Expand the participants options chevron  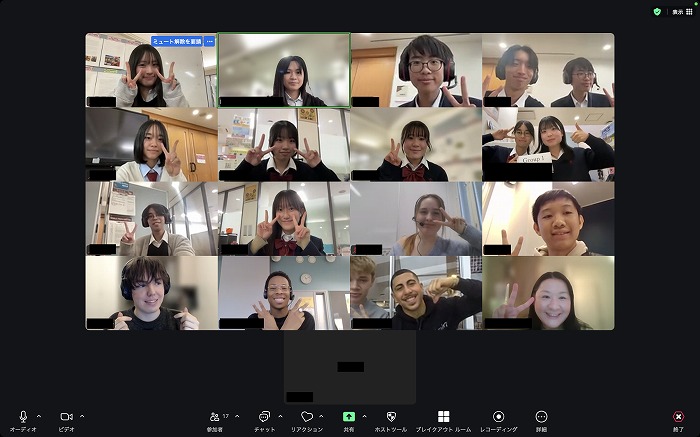[236, 415]
